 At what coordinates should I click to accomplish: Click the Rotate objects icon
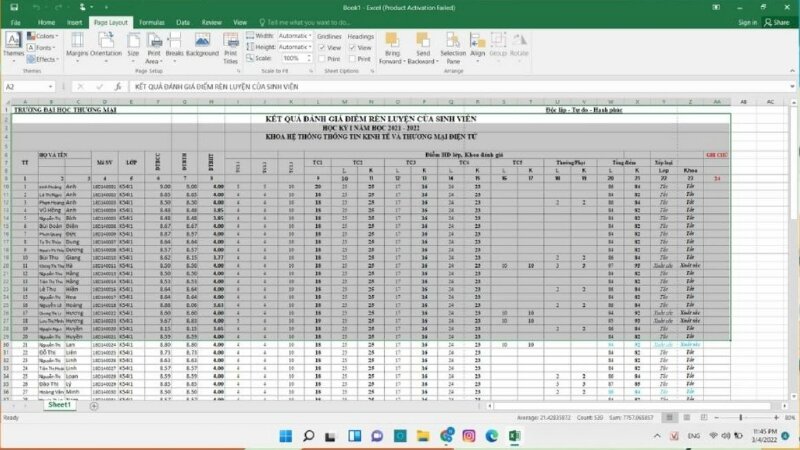(519, 45)
